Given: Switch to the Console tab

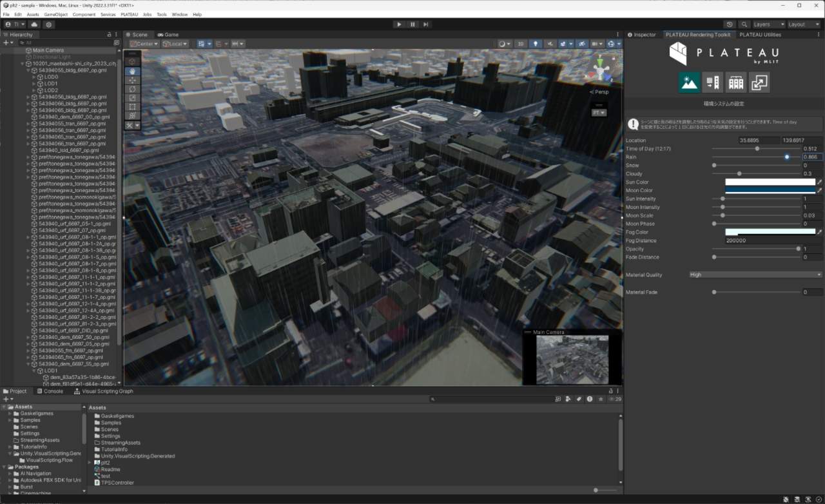Looking at the screenshot, I should 50,391.
